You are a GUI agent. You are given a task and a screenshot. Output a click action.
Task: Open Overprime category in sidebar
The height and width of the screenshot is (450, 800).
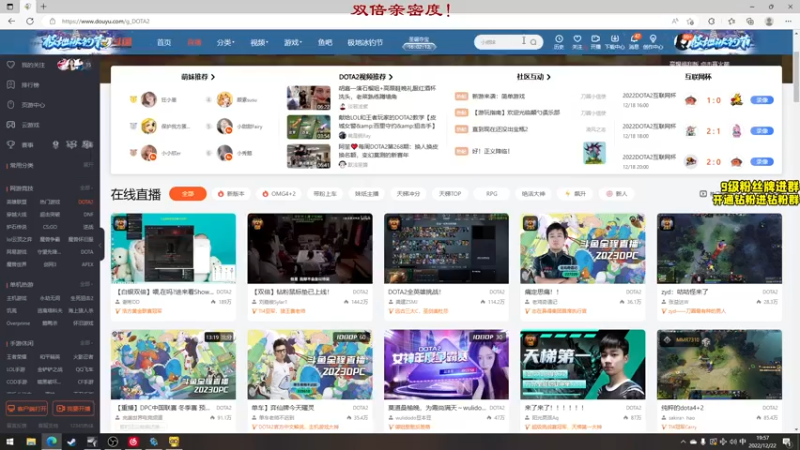click(x=18, y=323)
